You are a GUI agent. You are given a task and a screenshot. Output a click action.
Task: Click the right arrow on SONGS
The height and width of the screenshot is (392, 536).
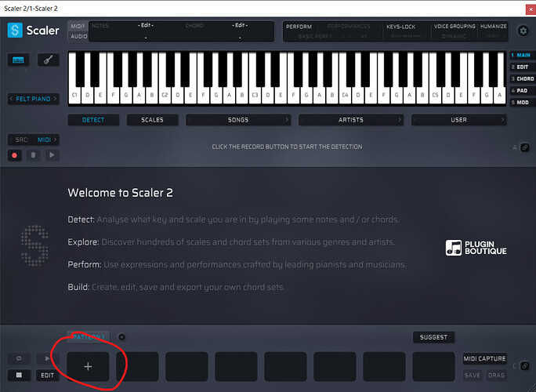point(287,120)
